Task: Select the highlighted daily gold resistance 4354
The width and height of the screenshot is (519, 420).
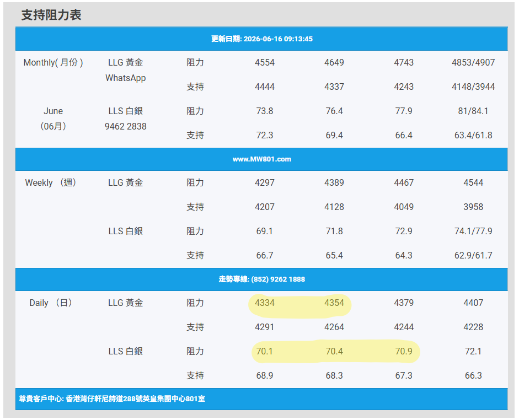Action: 334,303
